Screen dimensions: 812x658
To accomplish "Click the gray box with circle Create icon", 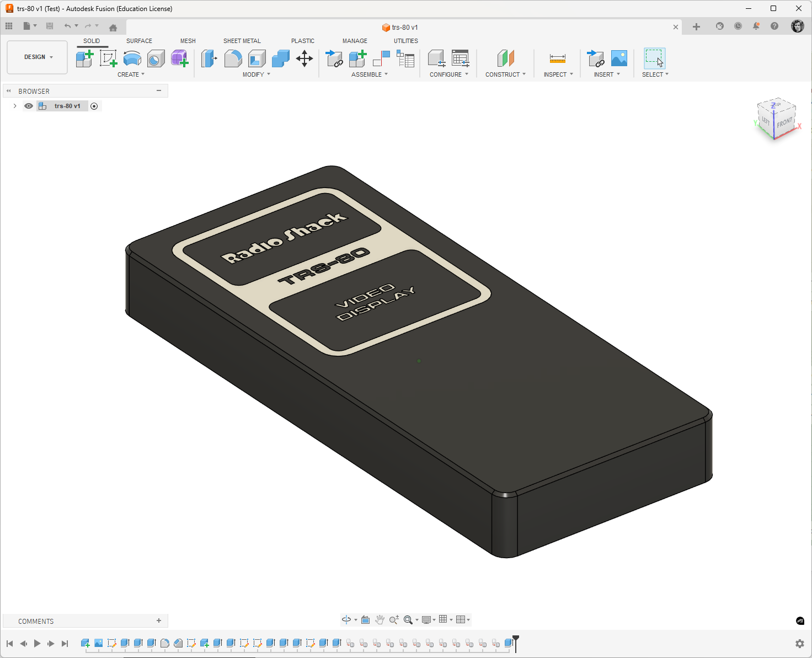I will [x=156, y=58].
